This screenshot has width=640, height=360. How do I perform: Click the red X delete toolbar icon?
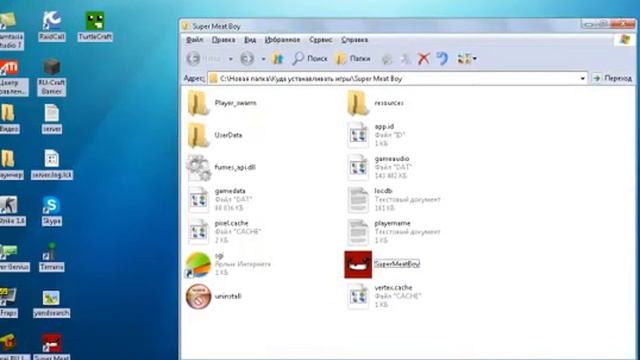coord(424,59)
